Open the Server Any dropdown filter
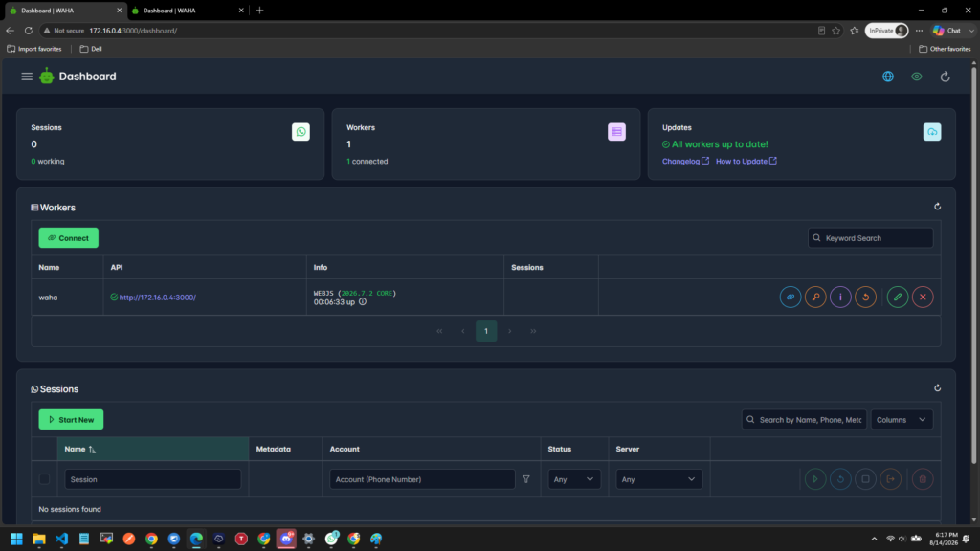980x551 pixels. [658, 479]
